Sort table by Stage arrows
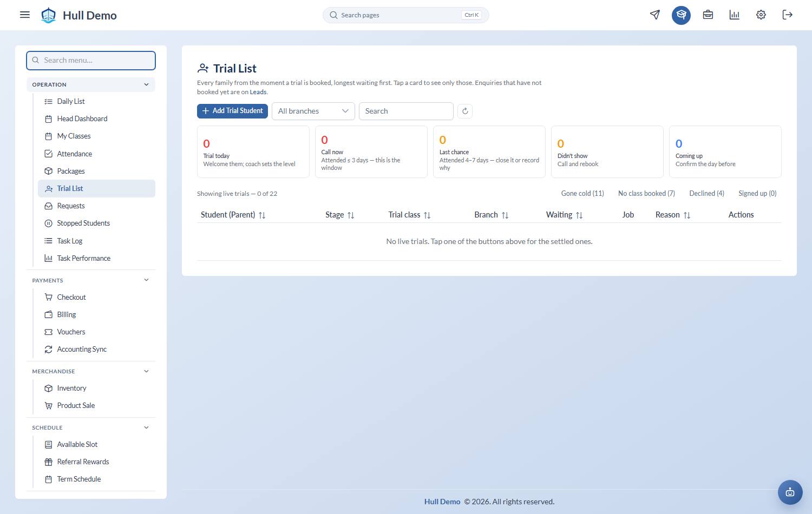This screenshot has height=514, width=812. (351, 215)
